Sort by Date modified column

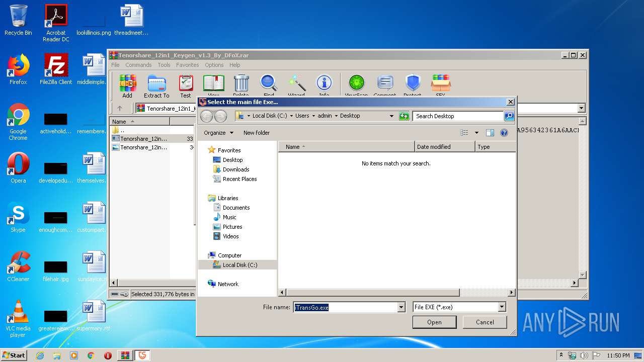coord(445,147)
